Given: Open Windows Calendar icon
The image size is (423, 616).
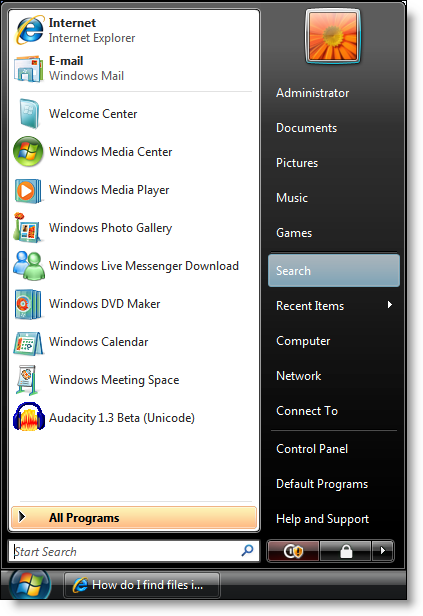Looking at the screenshot, I should tap(28, 343).
